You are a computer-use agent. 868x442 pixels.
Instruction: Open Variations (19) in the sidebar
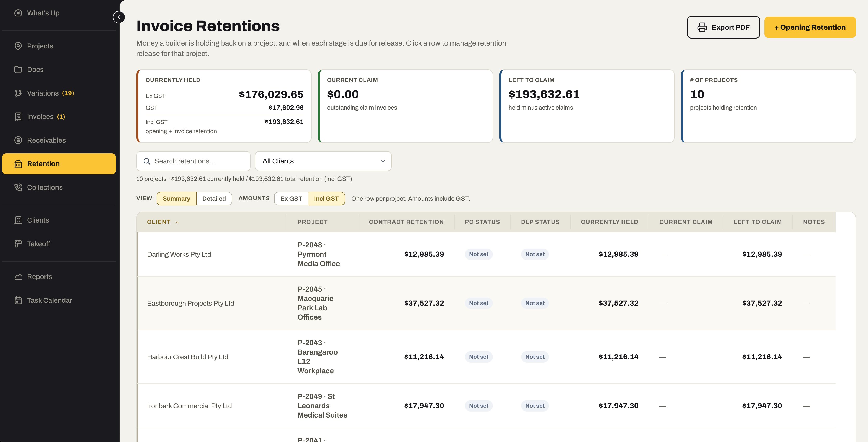pos(59,93)
